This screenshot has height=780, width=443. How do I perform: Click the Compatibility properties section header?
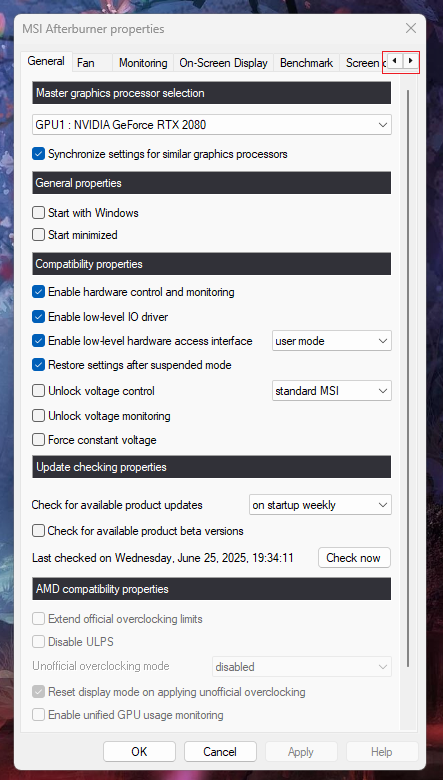tap(212, 264)
